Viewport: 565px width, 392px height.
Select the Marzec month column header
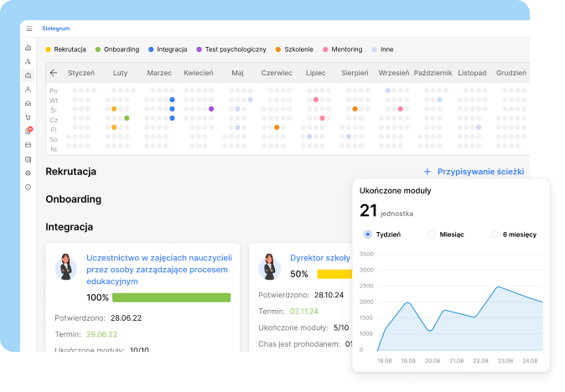[159, 73]
